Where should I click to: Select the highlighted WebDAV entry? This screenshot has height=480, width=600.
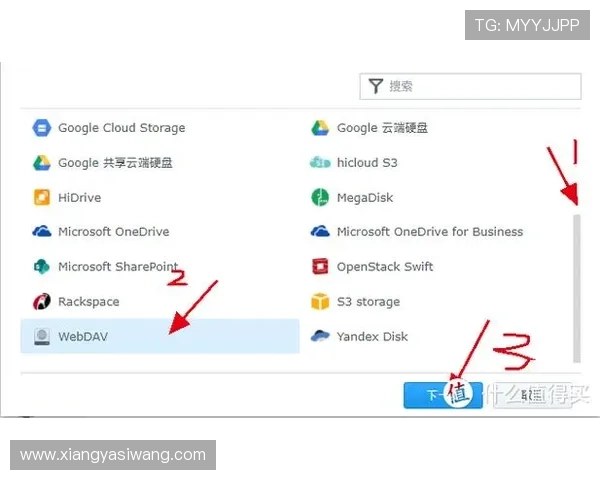click(160, 336)
